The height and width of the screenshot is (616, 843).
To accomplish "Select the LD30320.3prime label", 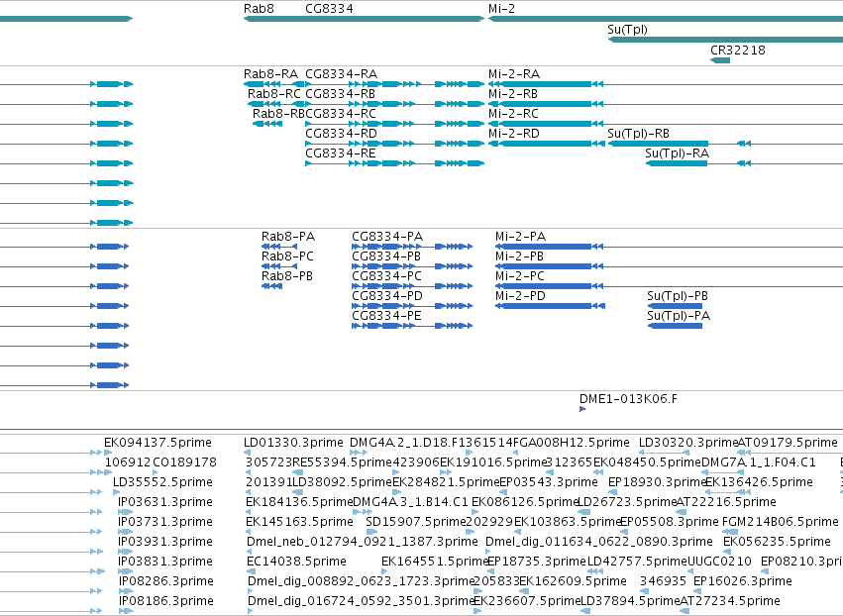I will pos(688,443).
